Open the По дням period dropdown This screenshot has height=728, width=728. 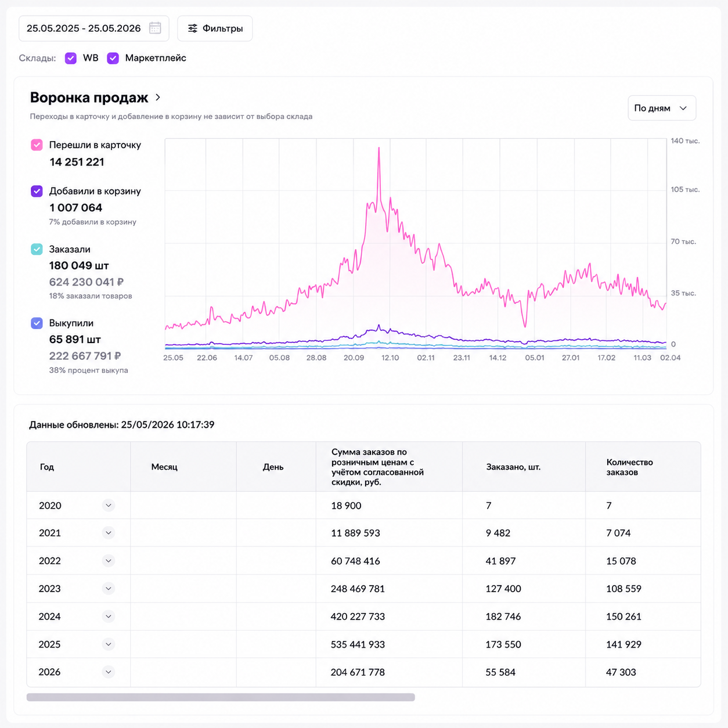pos(662,108)
